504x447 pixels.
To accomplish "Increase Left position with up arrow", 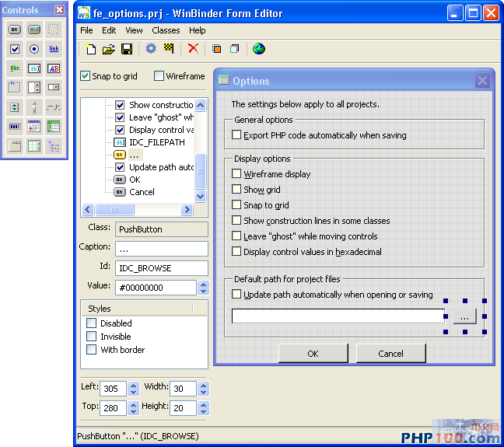I will pyautogui.click(x=134, y=385).
